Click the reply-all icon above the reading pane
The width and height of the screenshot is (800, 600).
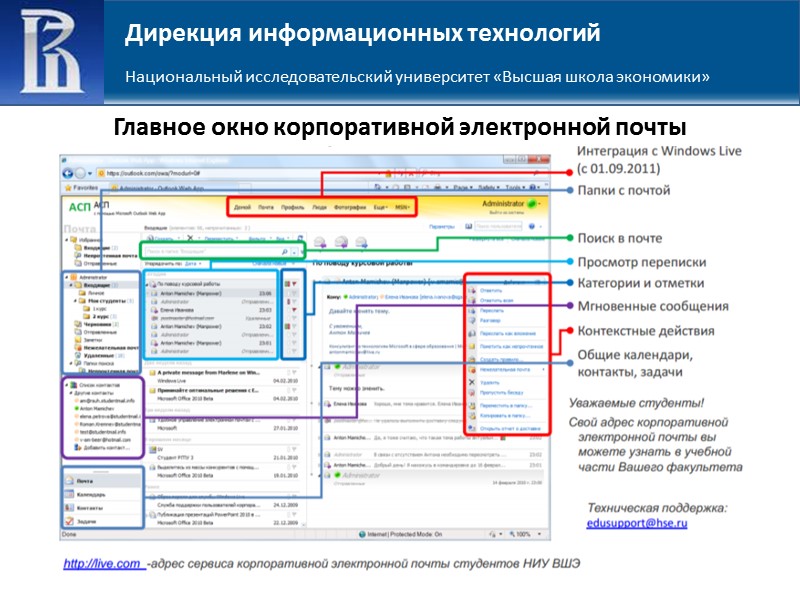pyautogui.click(x=341, y=242)
